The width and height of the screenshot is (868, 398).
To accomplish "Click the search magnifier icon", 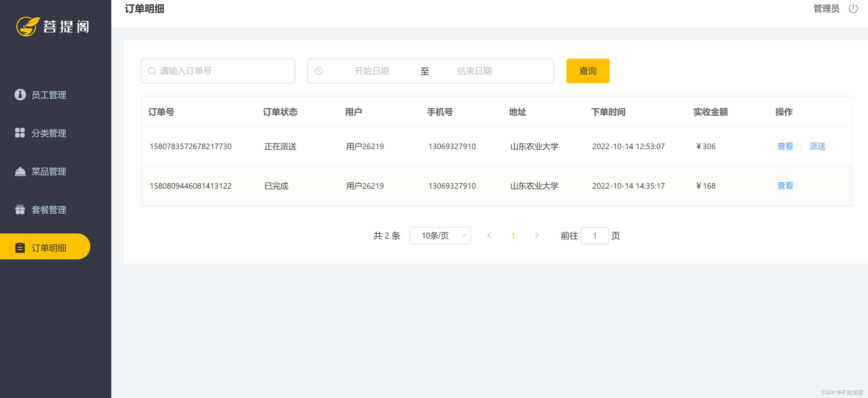I will (152, 71).
